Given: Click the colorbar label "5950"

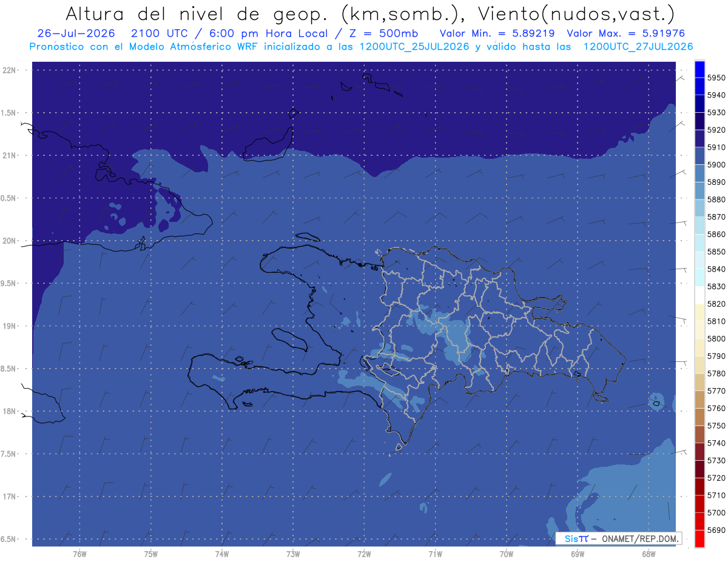Looking at the screenshot, I should [x=716, y=78].
